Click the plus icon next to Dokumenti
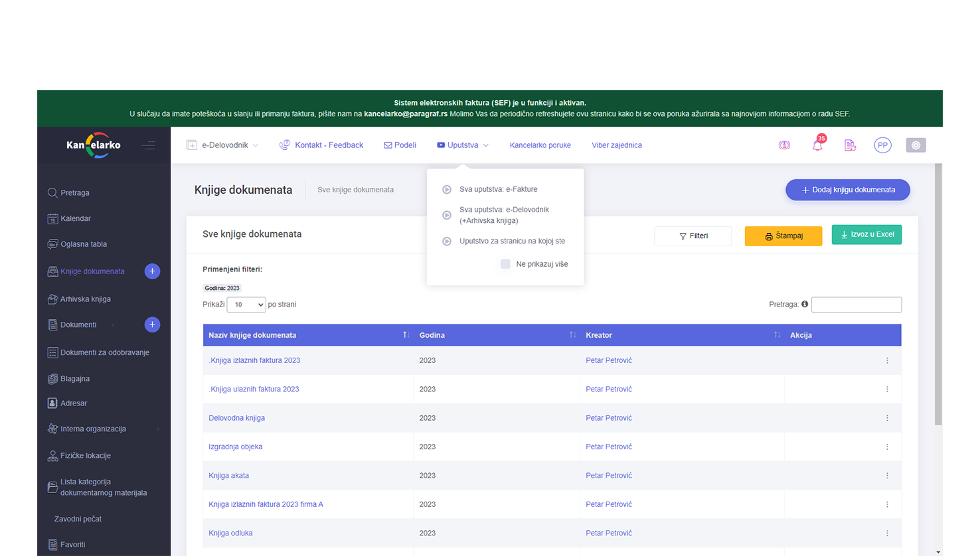Viewport: 980px width, 556px height. [x=152, y=324]
